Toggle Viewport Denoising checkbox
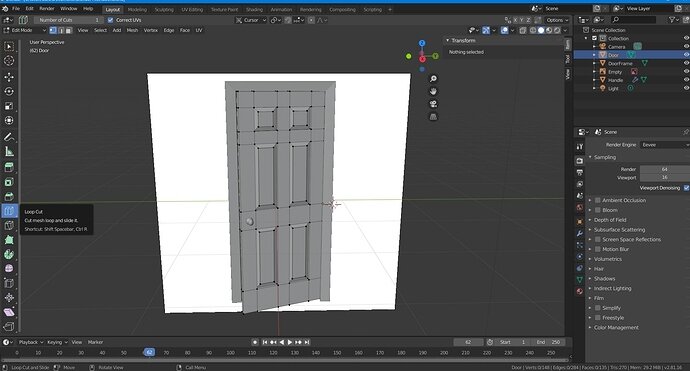The width and height of the screenshot is (690, 371). click(x=686, y=188)
